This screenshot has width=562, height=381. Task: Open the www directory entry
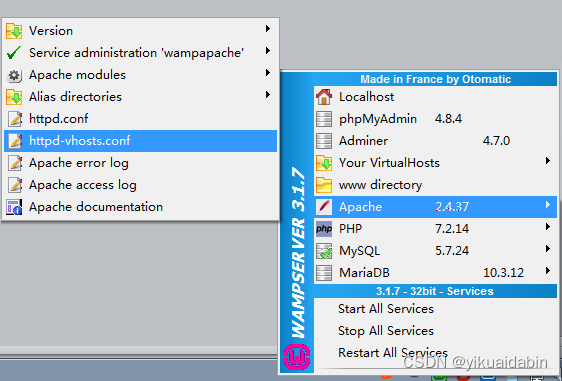435,185
